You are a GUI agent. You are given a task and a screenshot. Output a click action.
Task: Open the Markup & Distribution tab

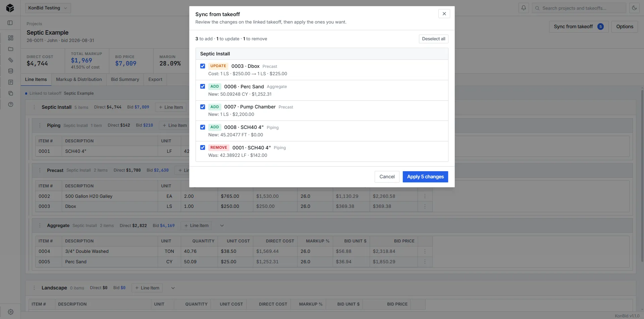79,80
